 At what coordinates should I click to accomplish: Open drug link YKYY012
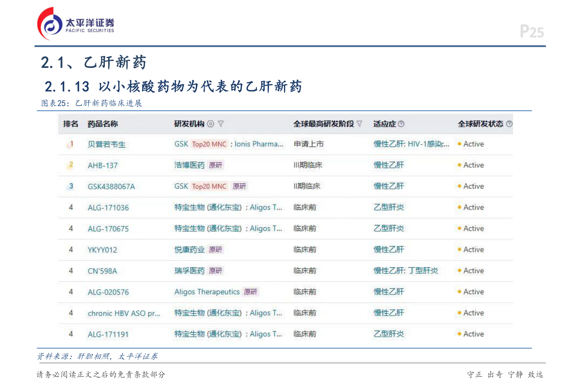coord(102,250)
